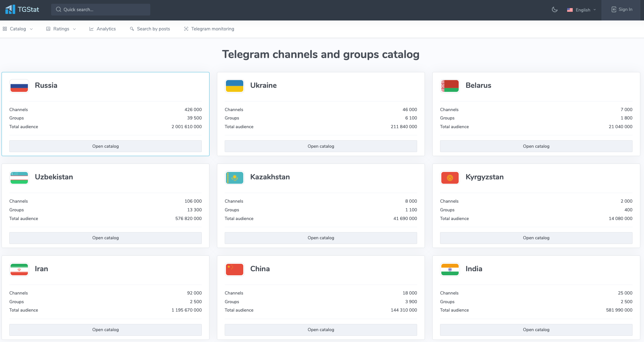Click Kyrgyzstan groups count 400
The height and width of the screenshot is (342, 644).
pos(628,210)
